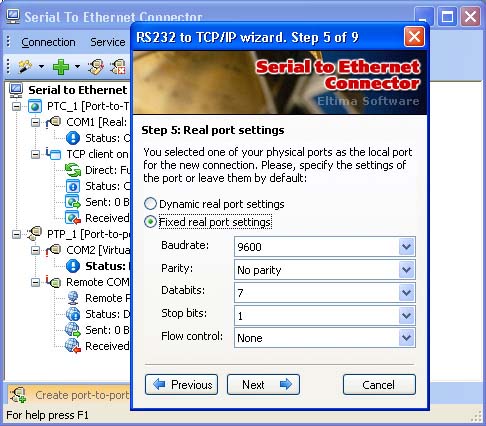Click the PTC_1 Sent icon
The height and width of the screenshot is (426, 486).
coord(73,202)
